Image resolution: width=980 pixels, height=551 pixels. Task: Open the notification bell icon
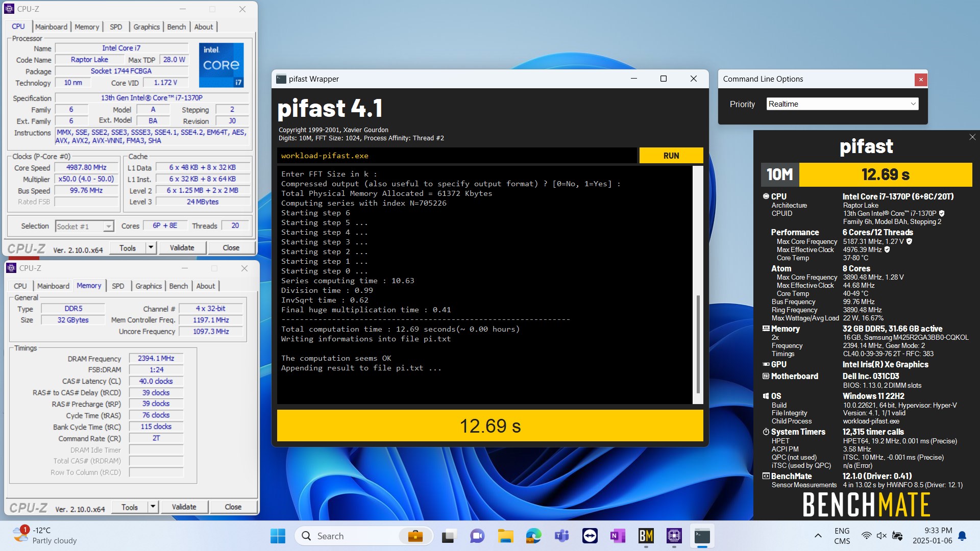[x=962, y=536]
